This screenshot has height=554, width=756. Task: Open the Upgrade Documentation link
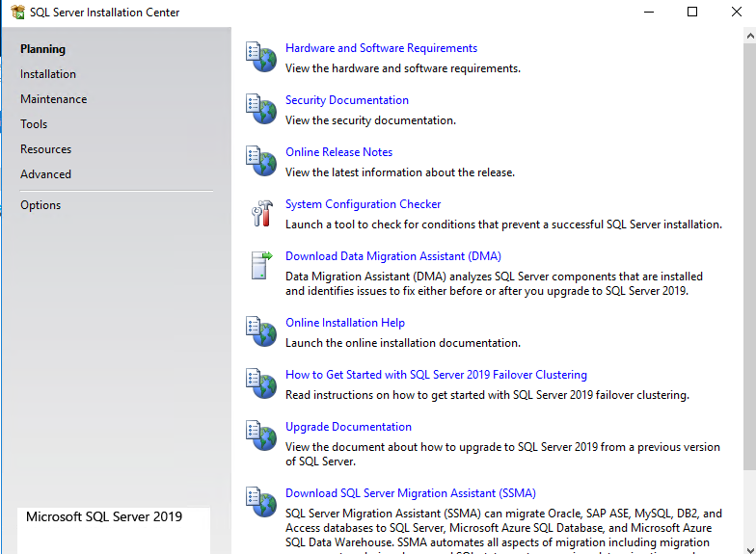348,427
